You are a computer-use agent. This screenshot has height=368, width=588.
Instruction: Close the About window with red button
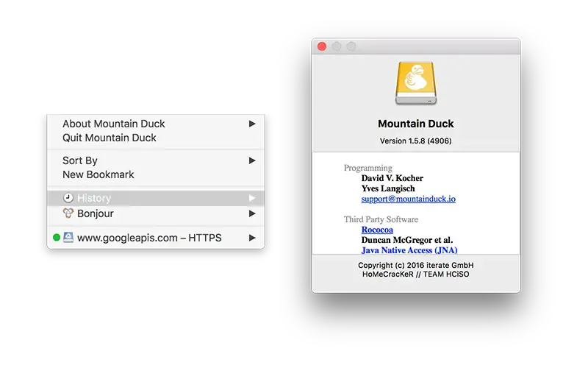[x=322, y=46]
